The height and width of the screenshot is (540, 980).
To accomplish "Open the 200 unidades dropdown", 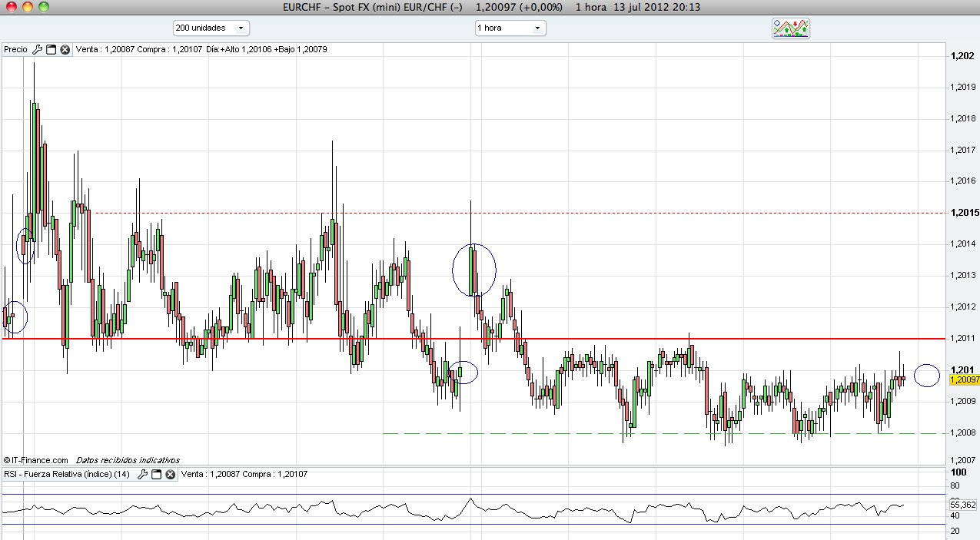I will (x=211, y=28).
